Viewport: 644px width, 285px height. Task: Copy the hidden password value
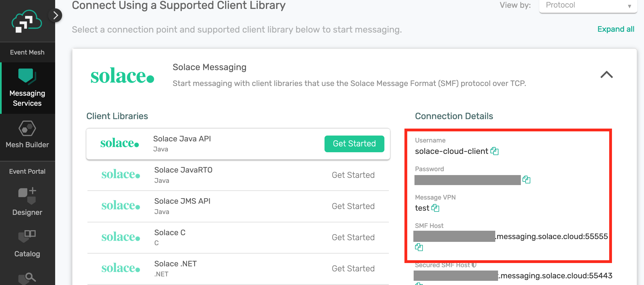[527, 180]
